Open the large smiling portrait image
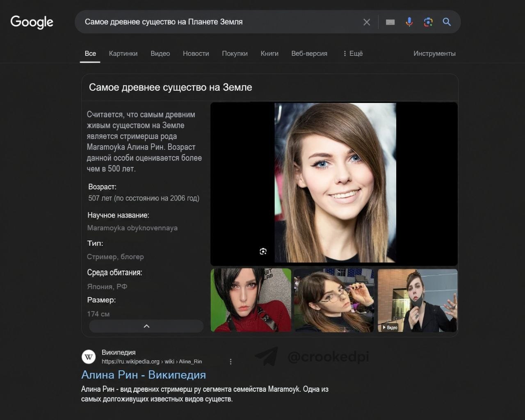Screen dimensions: 525x420 (x=335, y=183)
